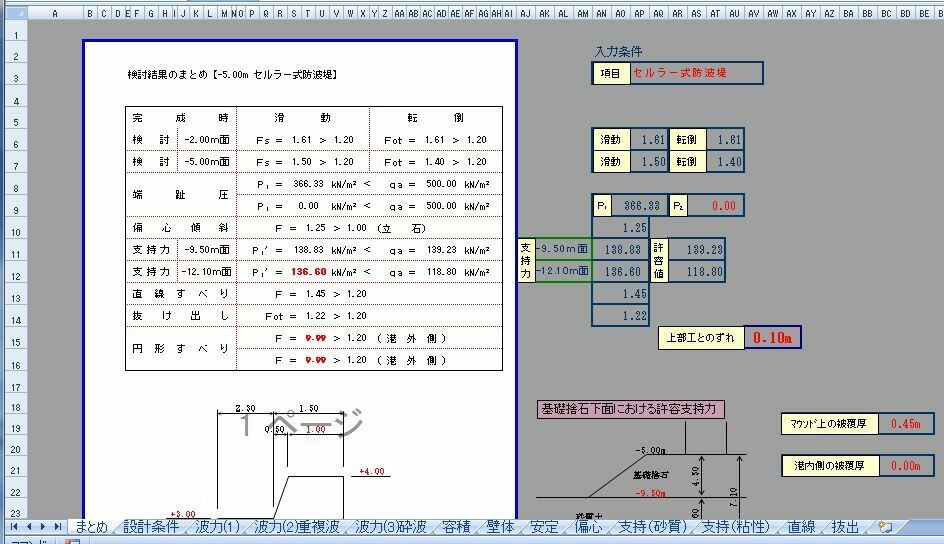Image resolution: width=944 pixels, height=544 pixels.
Task: Click the next sheet navigation arrow
Action: tap(43, 527)
